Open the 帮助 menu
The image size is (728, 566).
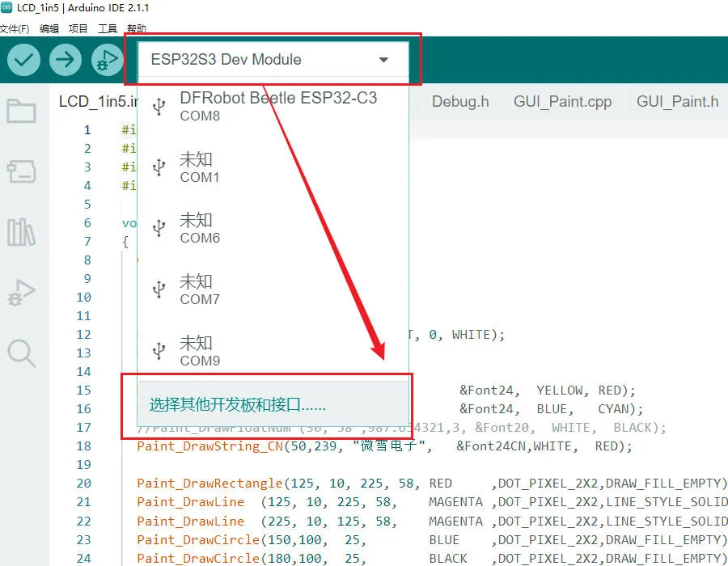pyautogui.click(x=137, y=29)
